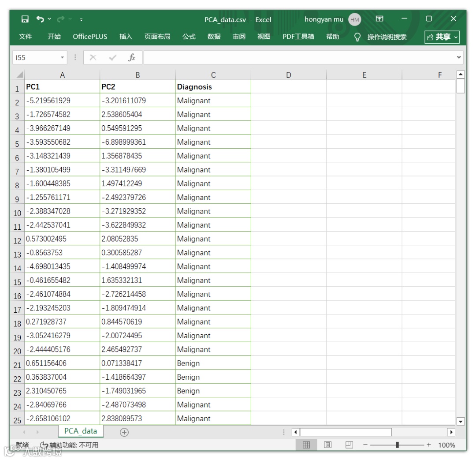Open the OfficePLUS tab
The height and width of the screenshot is (460, 476).
click(x=90, y=37)
